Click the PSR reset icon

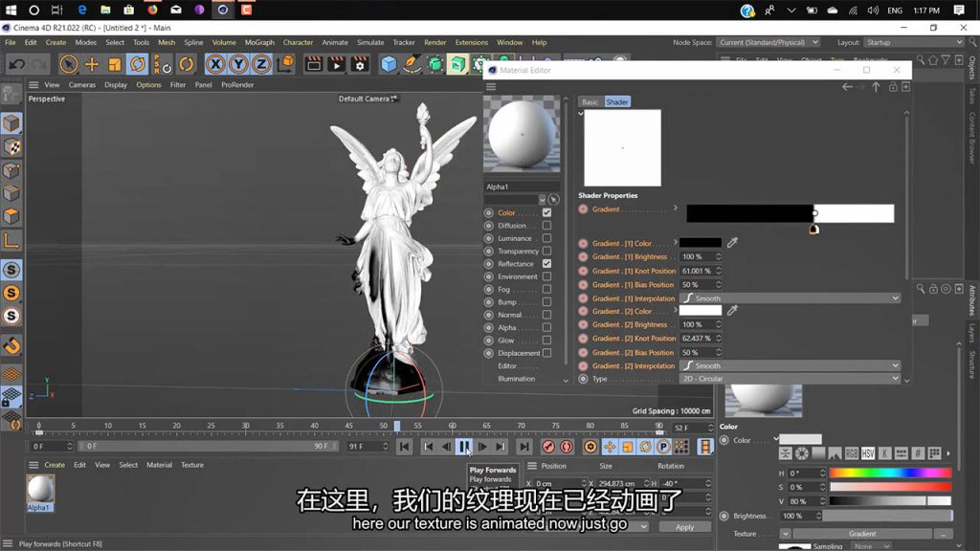163,64
